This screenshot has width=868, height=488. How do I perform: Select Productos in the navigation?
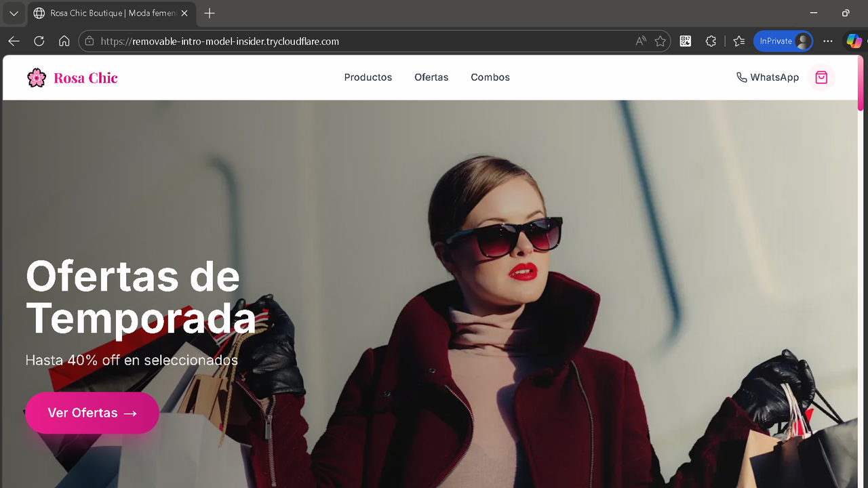[368, 77]
